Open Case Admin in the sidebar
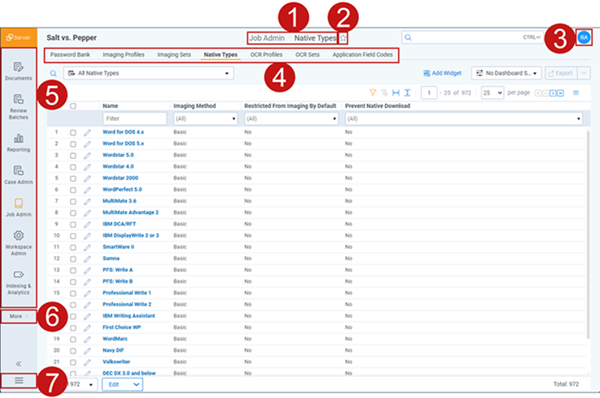Image resolution: width=600 pixels, height=398 pixels. tap(18, 175)
